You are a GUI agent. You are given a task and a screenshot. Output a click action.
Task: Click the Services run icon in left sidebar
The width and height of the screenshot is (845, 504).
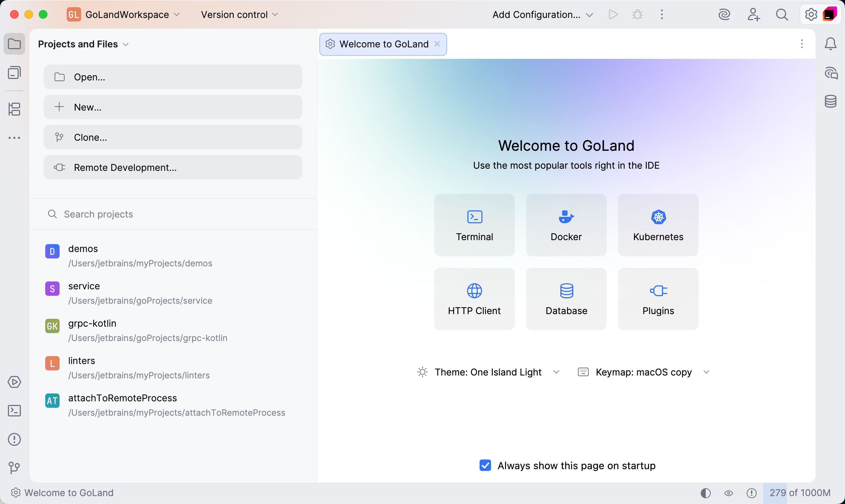14,382
